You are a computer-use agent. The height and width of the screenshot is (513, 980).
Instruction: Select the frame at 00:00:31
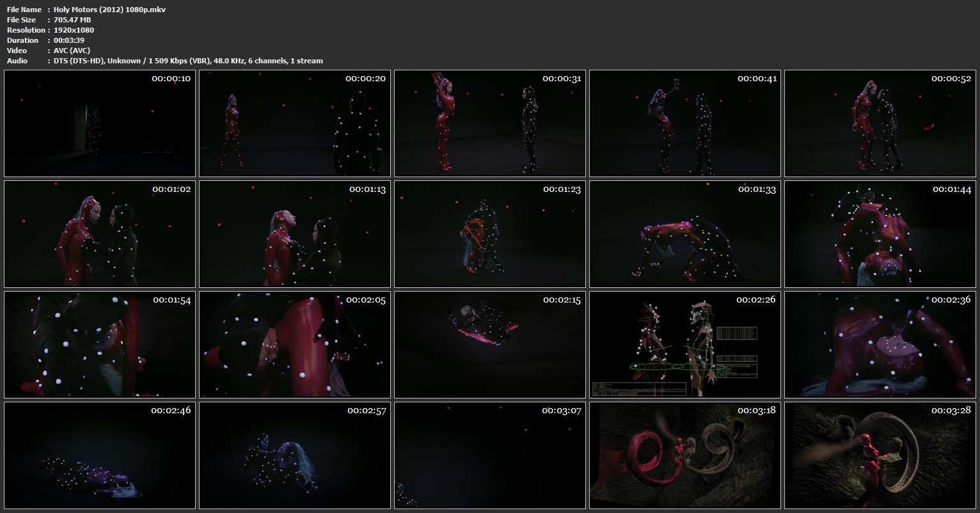click(490, 123)
